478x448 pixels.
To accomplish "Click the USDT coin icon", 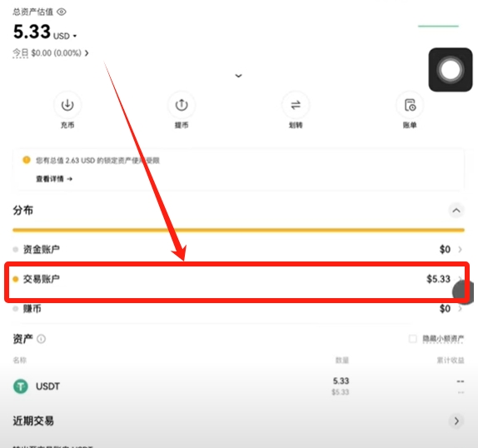I will pos(21,386).
